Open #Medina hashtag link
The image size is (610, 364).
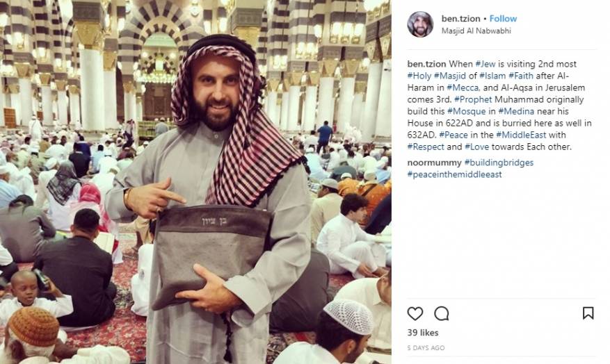(x=516, y=111)
